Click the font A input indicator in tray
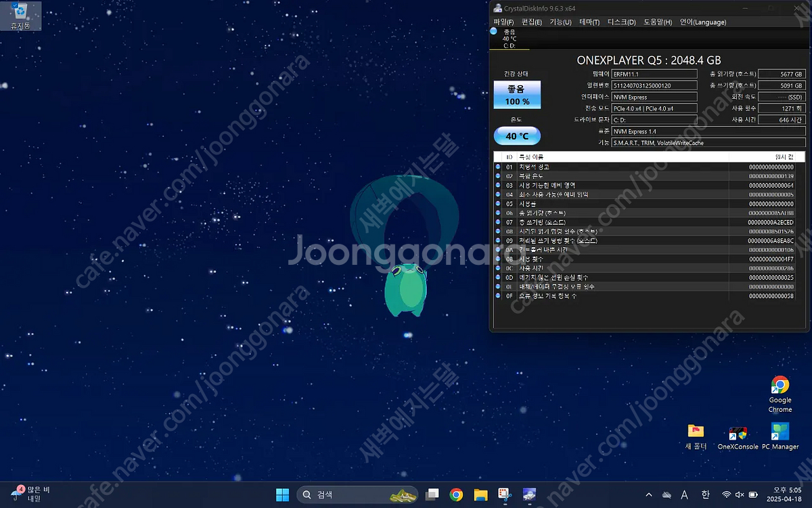The image size is (812, 508). [x=684, y=495]
